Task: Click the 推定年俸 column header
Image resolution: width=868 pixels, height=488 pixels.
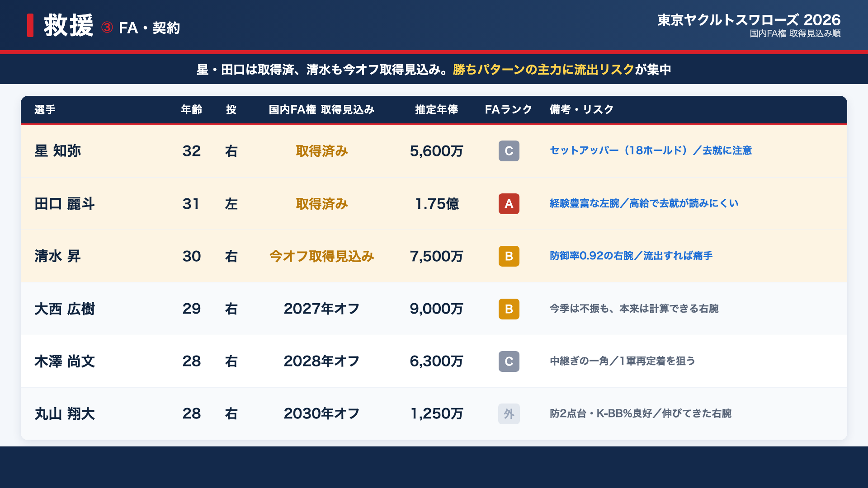Action: click(437, 110)
